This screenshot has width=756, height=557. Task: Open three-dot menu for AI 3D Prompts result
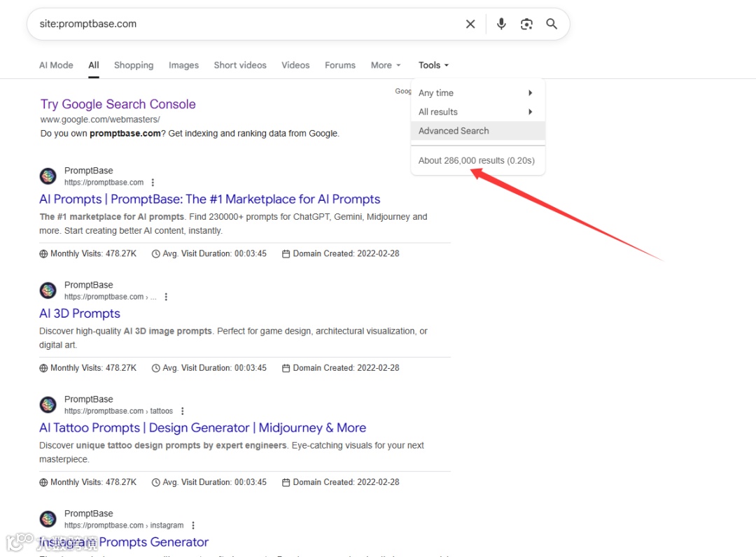pos(166,297)
